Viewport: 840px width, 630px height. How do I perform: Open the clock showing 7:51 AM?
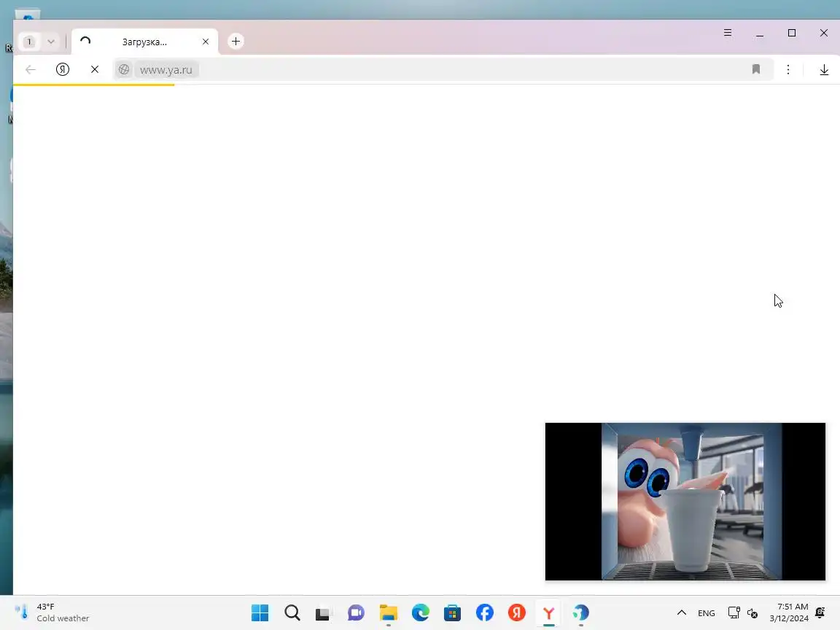(788, 612)
